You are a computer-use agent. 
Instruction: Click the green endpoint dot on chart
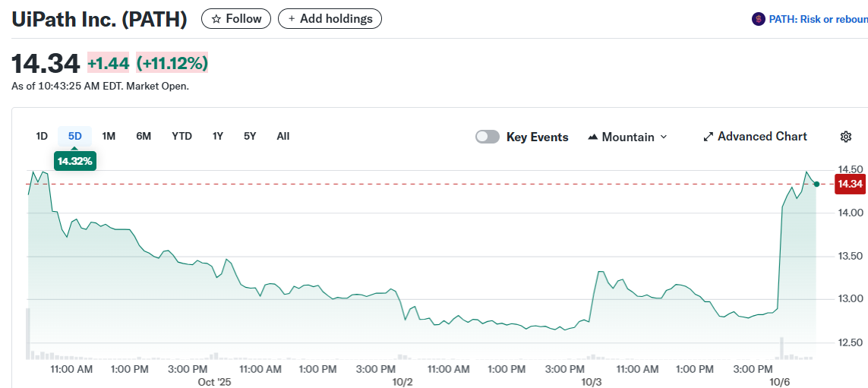point(816,184)
